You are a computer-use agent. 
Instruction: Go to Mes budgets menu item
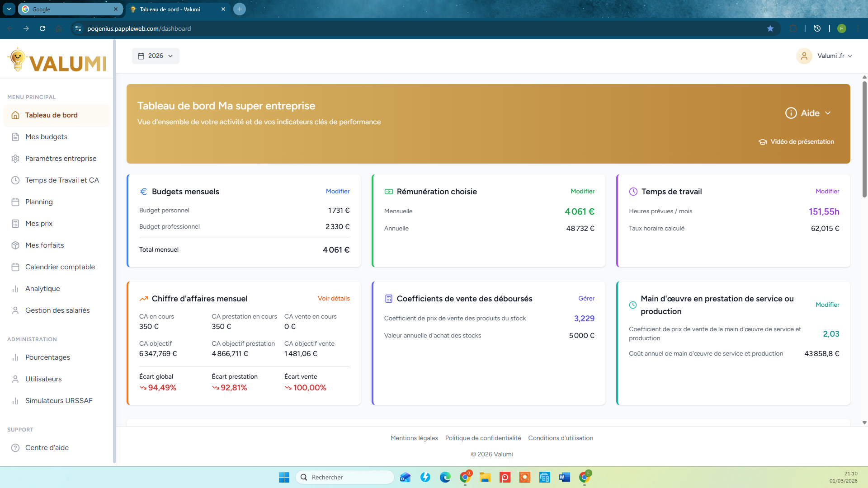click(x=46, y=137)
